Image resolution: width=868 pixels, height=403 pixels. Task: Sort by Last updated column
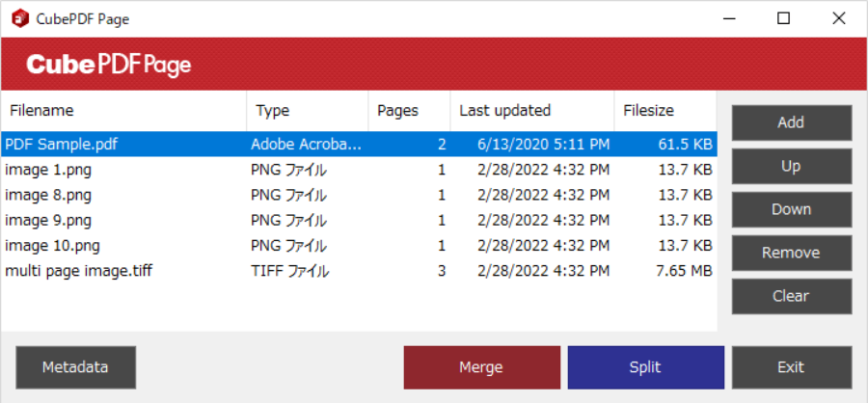pos(532,111)
